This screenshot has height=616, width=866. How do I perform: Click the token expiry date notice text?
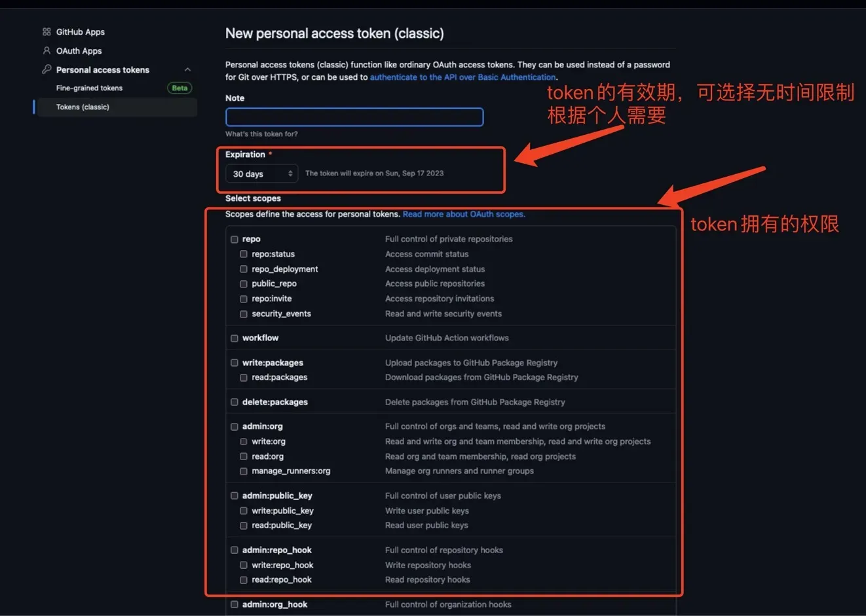point(375,173)
